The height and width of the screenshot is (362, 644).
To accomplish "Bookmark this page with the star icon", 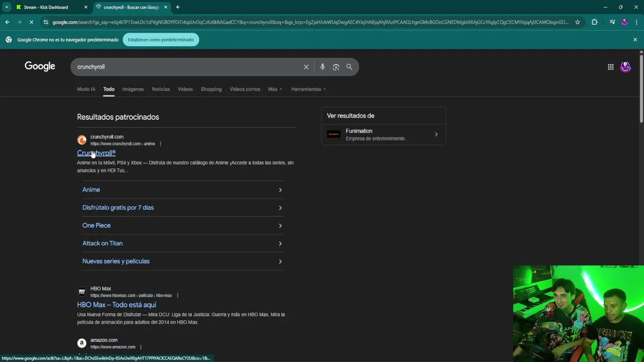I will pyautogui.click(x=578, y=22).
